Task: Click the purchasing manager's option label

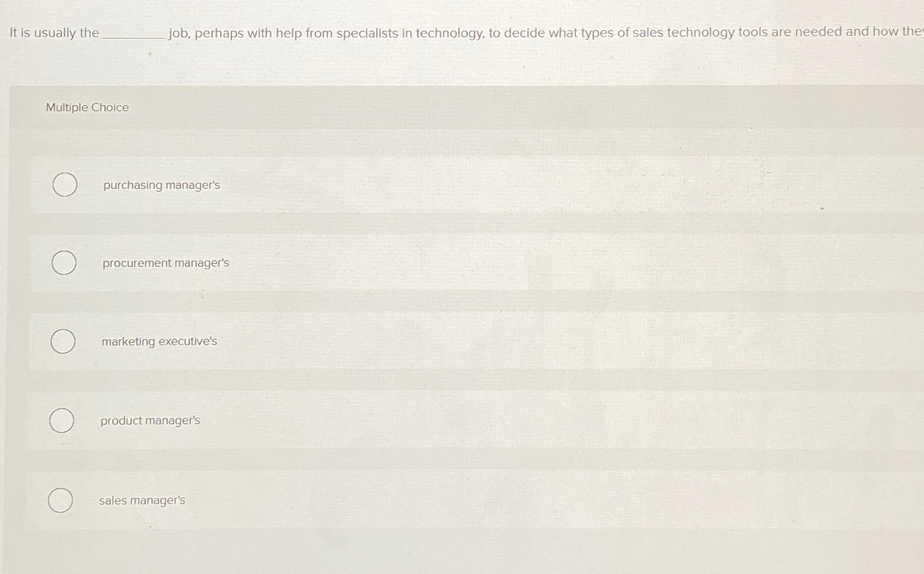Action: (161, 185)
